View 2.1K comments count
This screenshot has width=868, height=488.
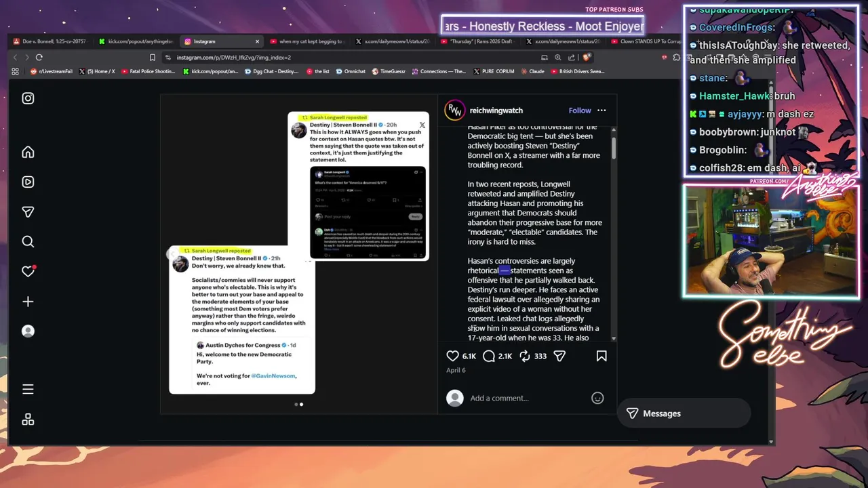[x=505, y=356]
